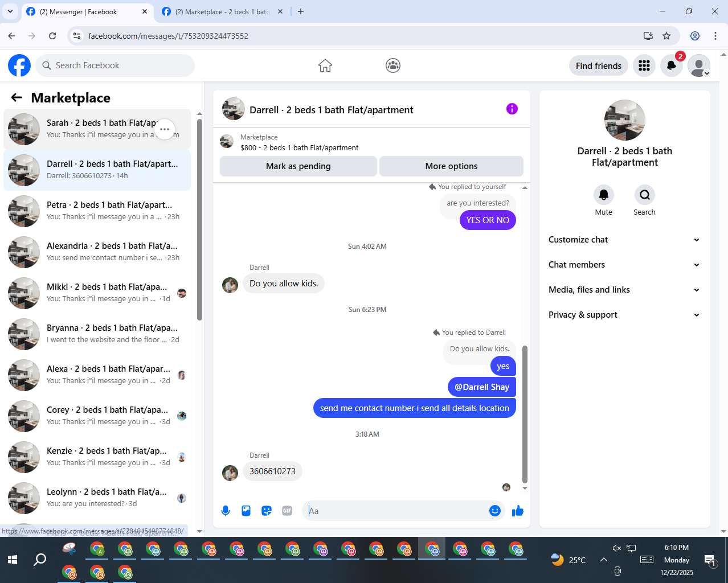The width and height of the screenshot is (728, 583).
Task: Click More options button
Action: [x=451, y=166]
